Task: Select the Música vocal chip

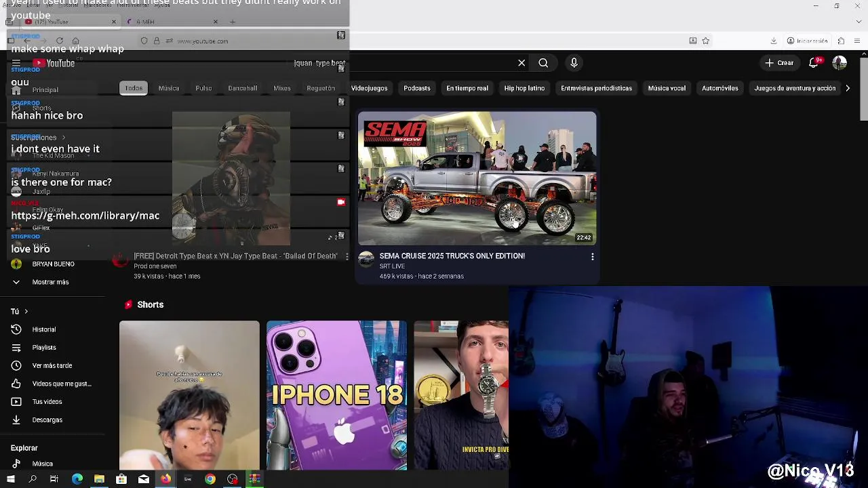Action: [x=667, y=88]
